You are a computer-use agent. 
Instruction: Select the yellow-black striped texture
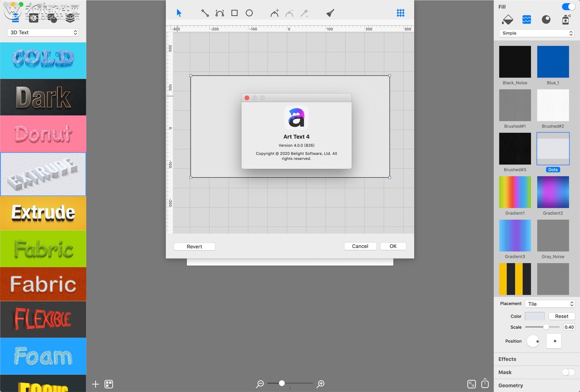tap(515, 279)
